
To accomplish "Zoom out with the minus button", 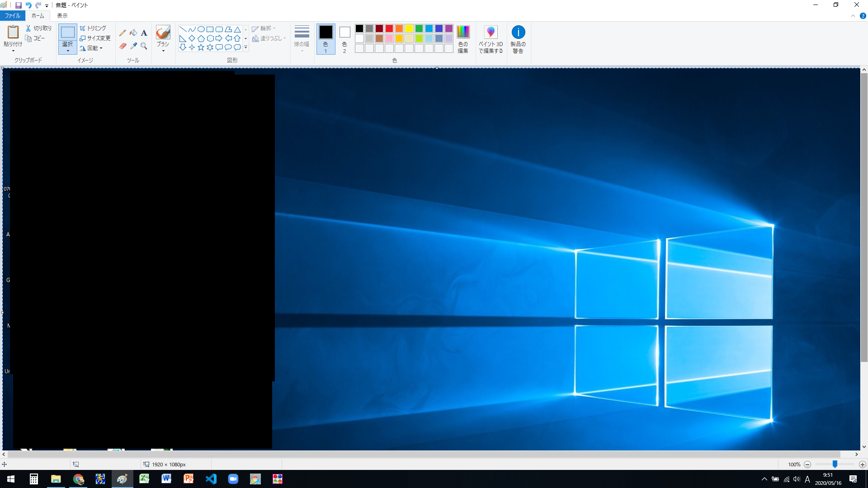I will point(807,465).
